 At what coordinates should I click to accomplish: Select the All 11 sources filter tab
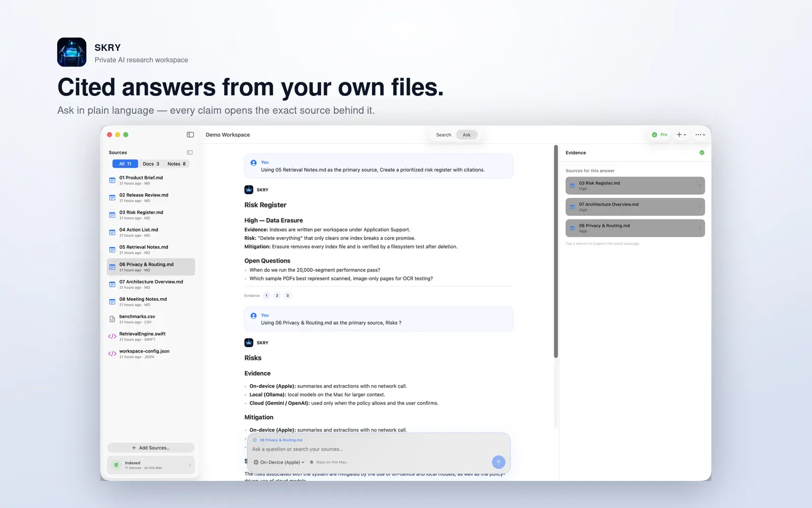[x=125, y=164]
